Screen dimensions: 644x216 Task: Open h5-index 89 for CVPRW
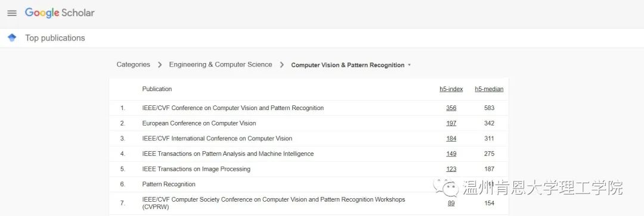point(451,204)
